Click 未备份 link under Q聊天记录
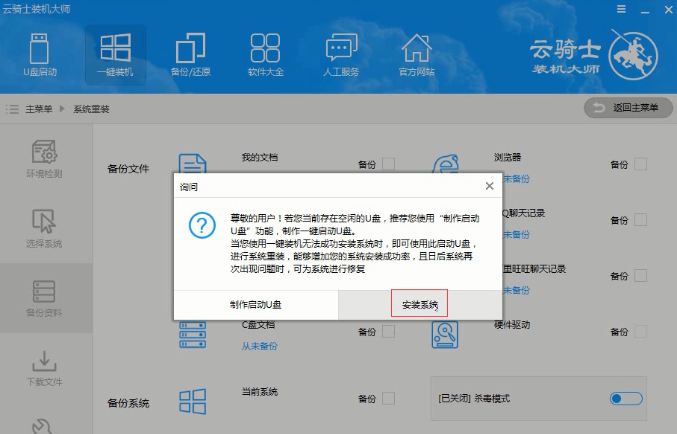This screenshot has height=434, width=677. click(516, 234)
